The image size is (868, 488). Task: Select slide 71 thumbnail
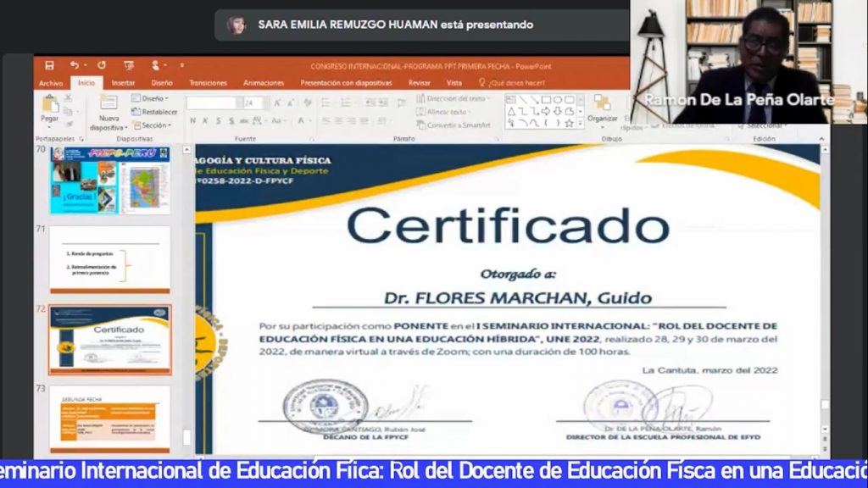pos(109,259)
